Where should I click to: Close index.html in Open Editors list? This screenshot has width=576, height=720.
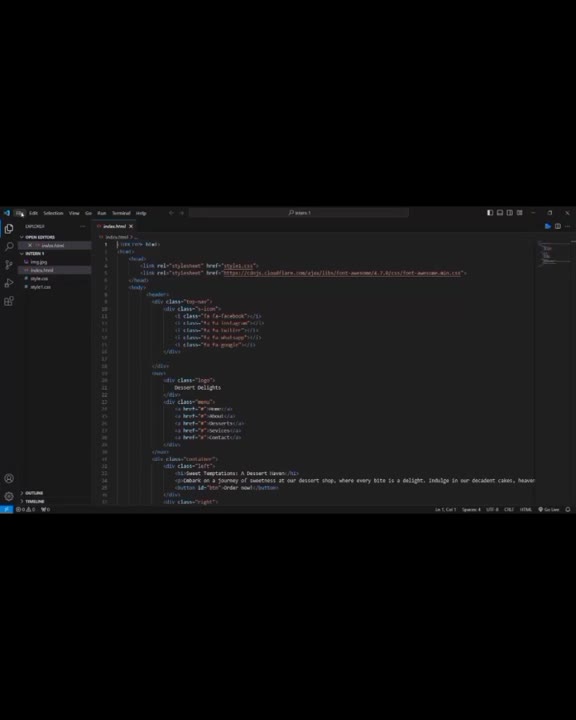pyautogui.click(x=30, y=245)
